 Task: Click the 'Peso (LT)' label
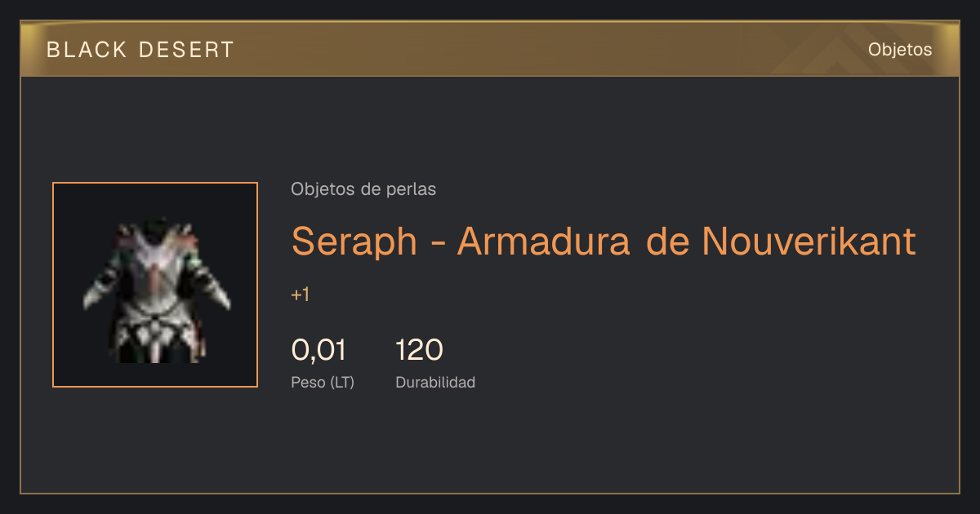point(323,383)
